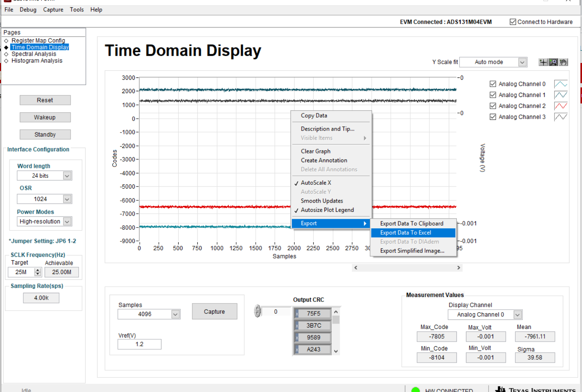The width and height of the screenshot is (582, 392).
Task: Open the Debug menu
Action: (28, 10)
